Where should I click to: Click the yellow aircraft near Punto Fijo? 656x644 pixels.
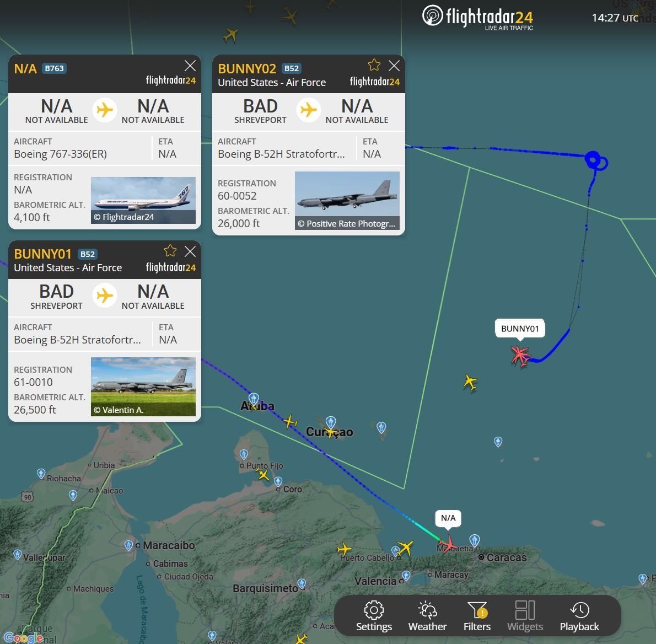tap(263, 475)
